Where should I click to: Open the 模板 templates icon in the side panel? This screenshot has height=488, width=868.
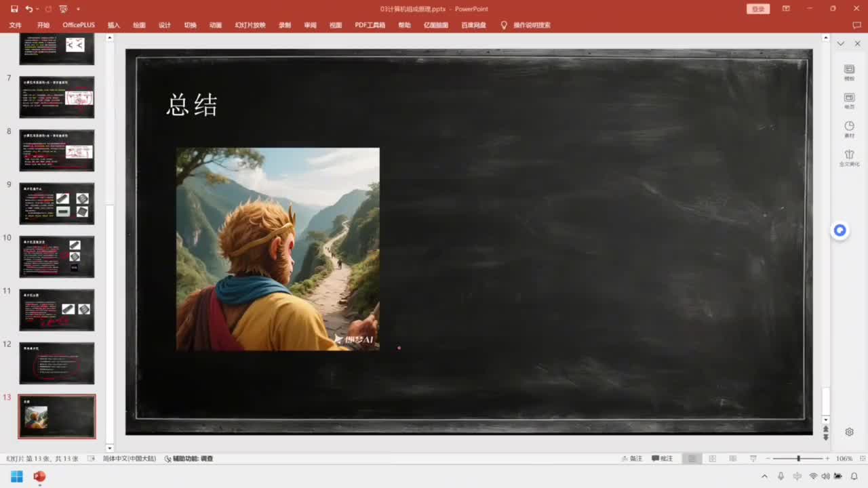point(849,72)
